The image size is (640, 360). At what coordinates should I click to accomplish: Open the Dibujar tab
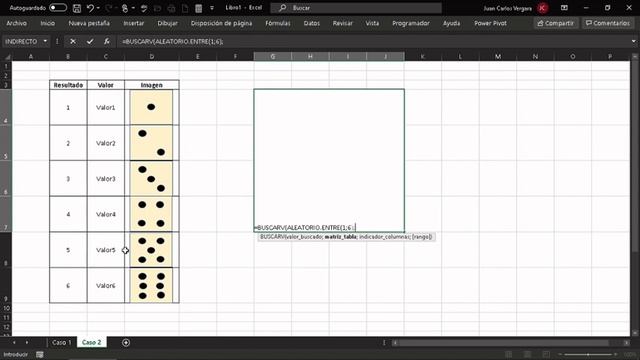pyautogui.click(x=168, y=23)
